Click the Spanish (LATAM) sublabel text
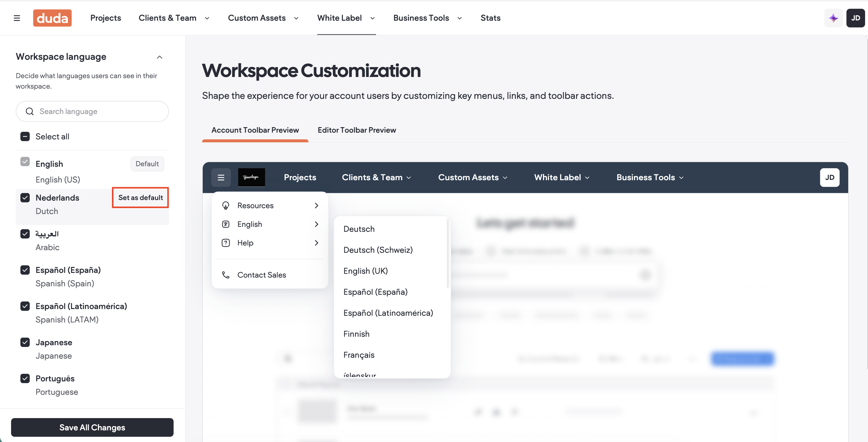Viewport: 868px width, 442px height. click(67, 320)
